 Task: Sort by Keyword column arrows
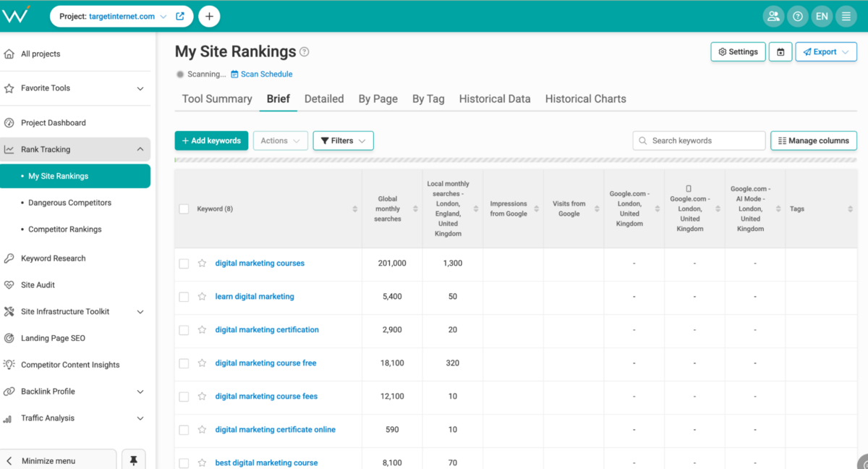tap(354, 209)
